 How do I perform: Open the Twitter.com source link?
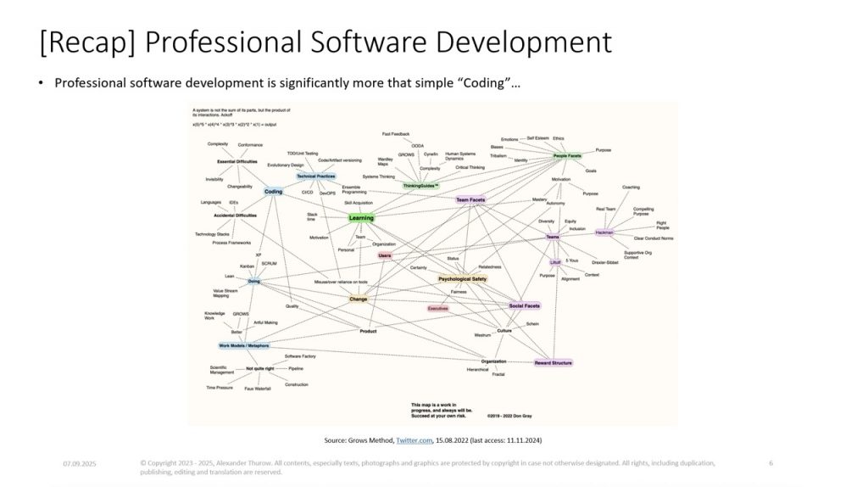coord(414,441)
